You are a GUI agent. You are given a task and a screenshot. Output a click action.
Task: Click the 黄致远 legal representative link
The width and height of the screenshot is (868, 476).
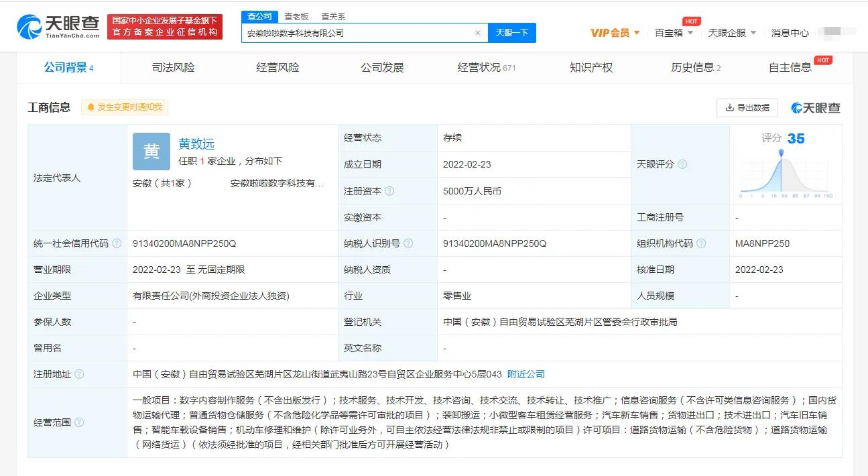(x=197, y=143)
